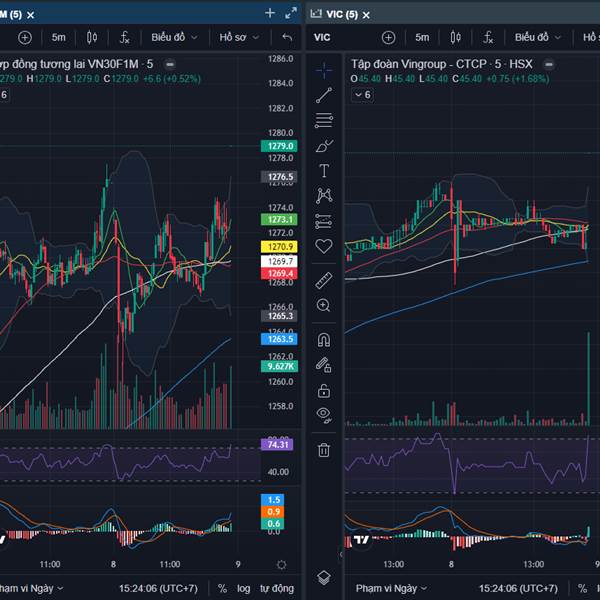Toggle percent scale in VIC chart

point(582,588)
